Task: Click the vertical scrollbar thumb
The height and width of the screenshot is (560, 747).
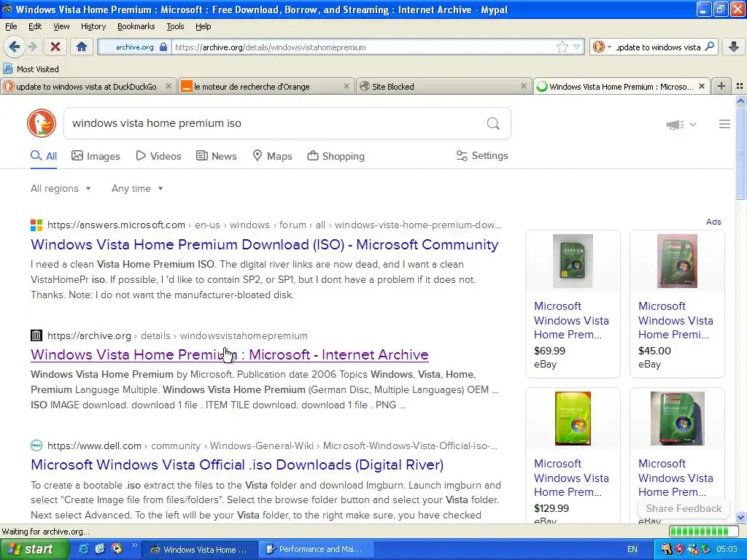Action: click(740, 154)
